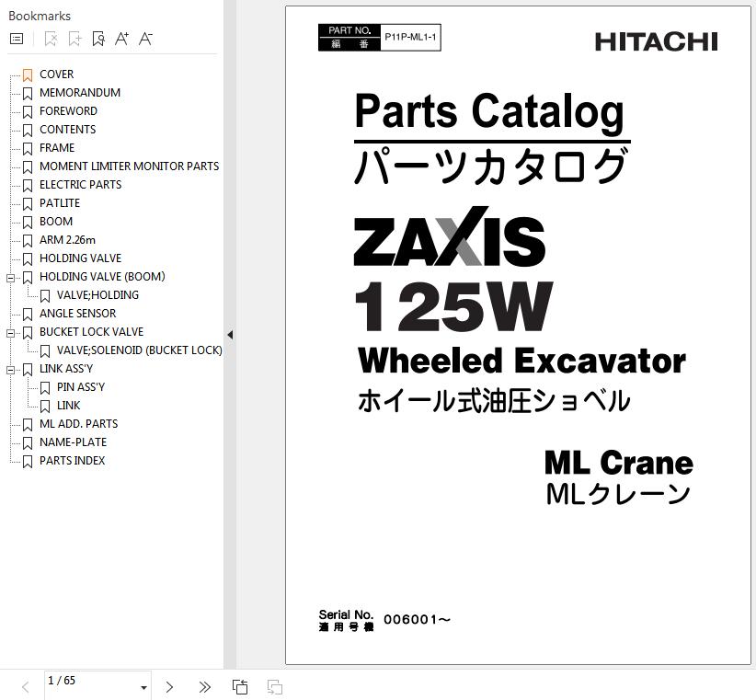
Task: Click the add new bookmark icon
Action: [74, 39]
